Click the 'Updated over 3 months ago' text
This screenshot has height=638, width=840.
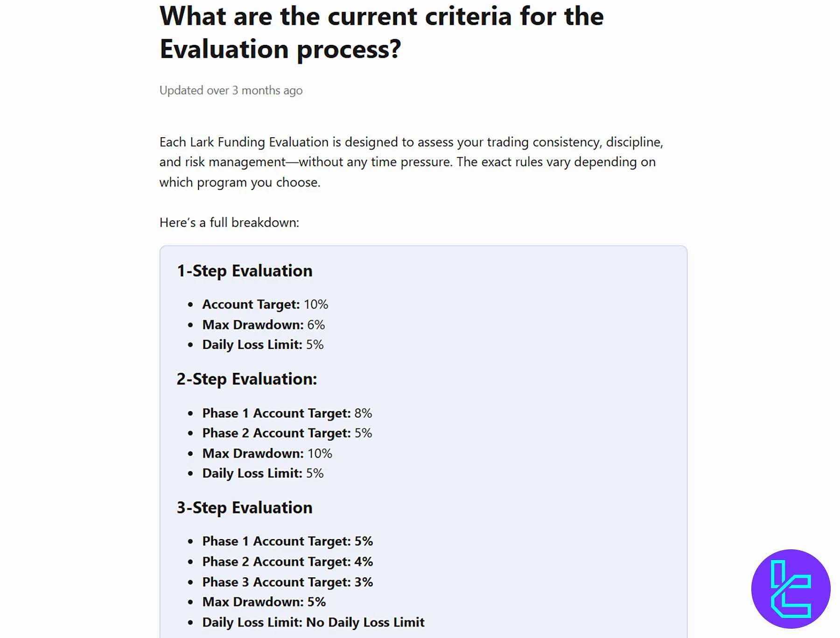(x=231, y=90)
